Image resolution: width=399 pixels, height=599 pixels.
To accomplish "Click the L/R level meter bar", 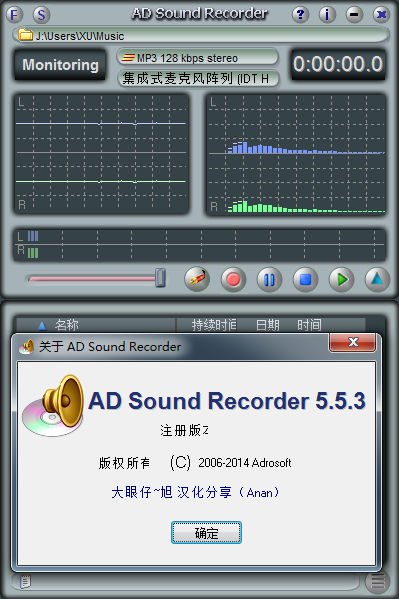I will tap(200, 244).
